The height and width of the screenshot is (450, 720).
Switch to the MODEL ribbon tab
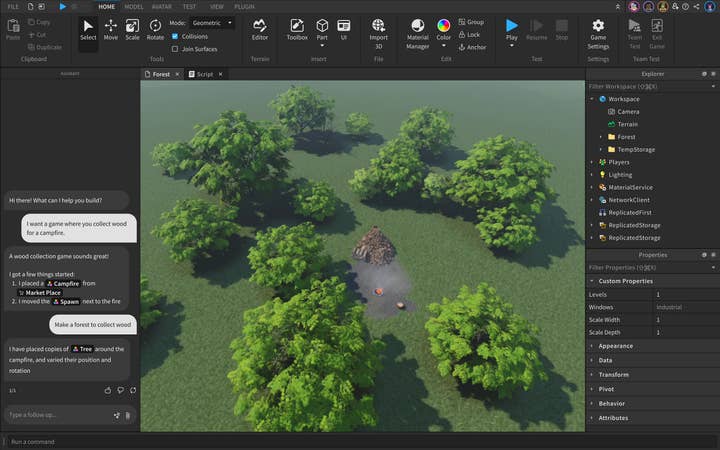click(134, 6)
